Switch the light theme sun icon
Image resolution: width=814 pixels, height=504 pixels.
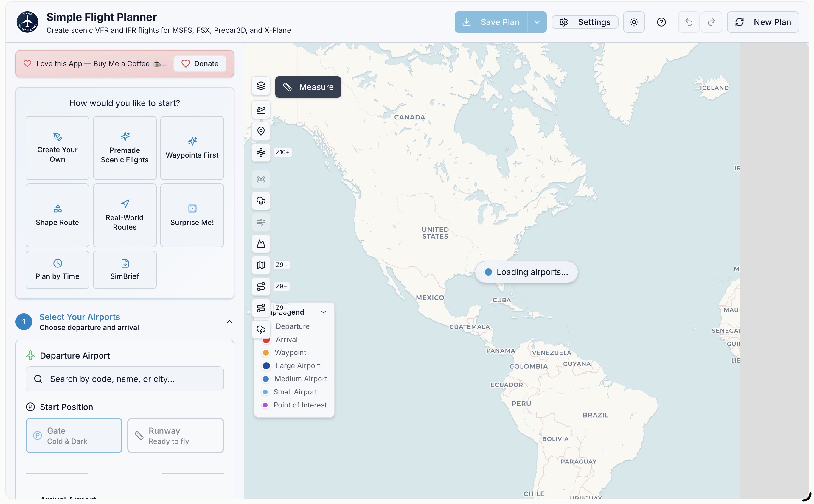(634, 22)
